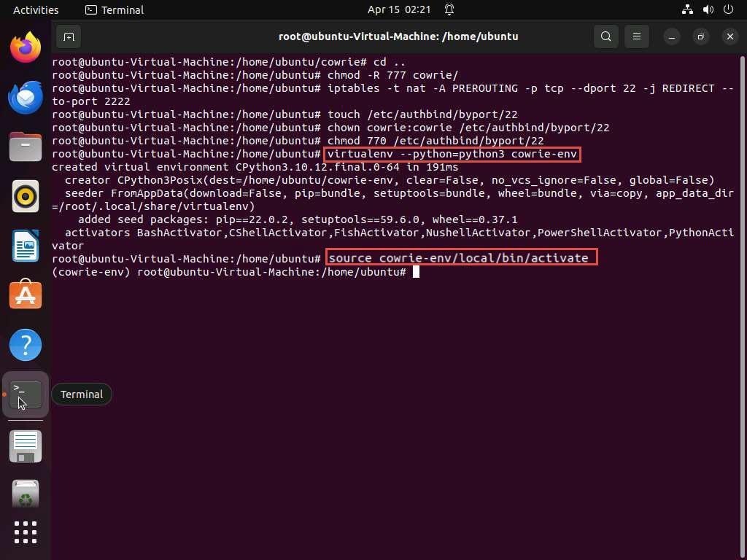Open the Files manager in dock
The width and height of the screenshot is (747, 560).
[x=26, y=147]
